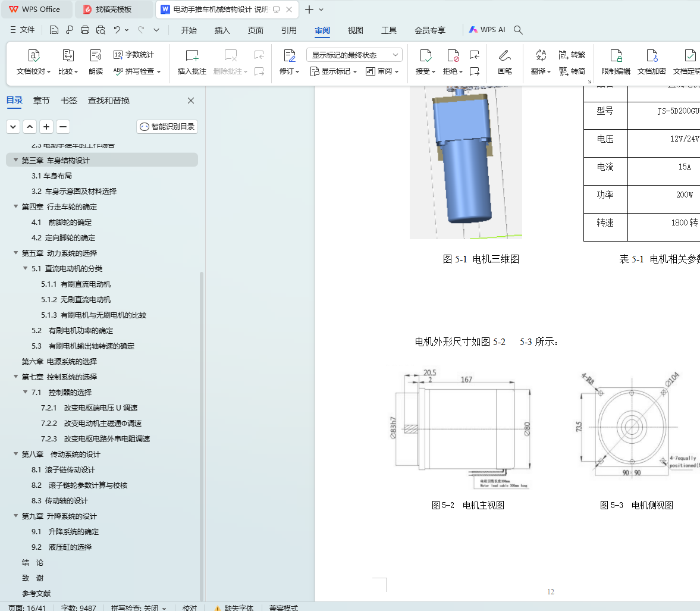Open the search magnifier beside WPS AI
Viewport: 700px width, 611px height.
tap(518, 30)
